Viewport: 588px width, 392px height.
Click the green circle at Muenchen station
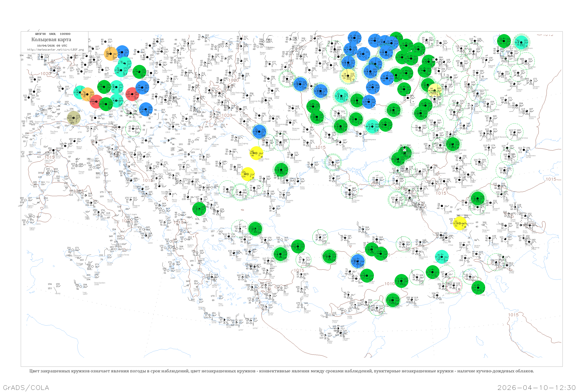click(x=106, y=104)
